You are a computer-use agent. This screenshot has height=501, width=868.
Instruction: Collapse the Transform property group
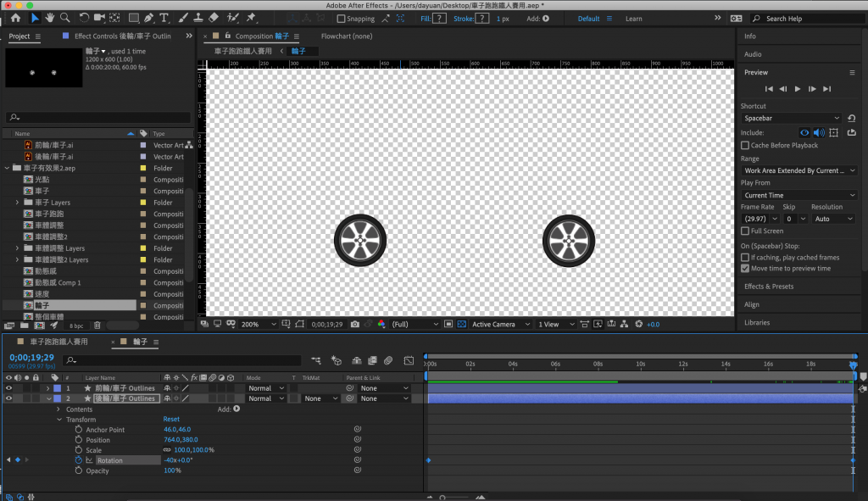(x=59, y=420)
